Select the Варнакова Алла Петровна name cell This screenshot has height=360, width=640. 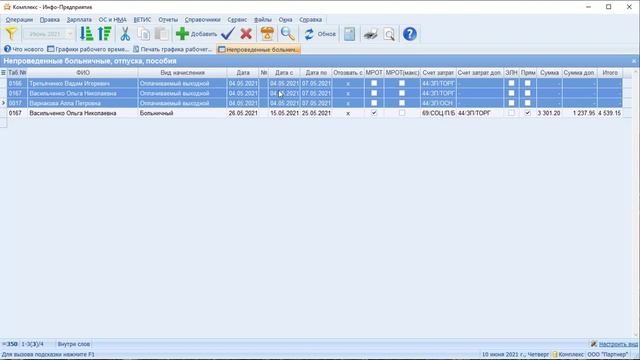pyautogui.click(x=83, y=103)
